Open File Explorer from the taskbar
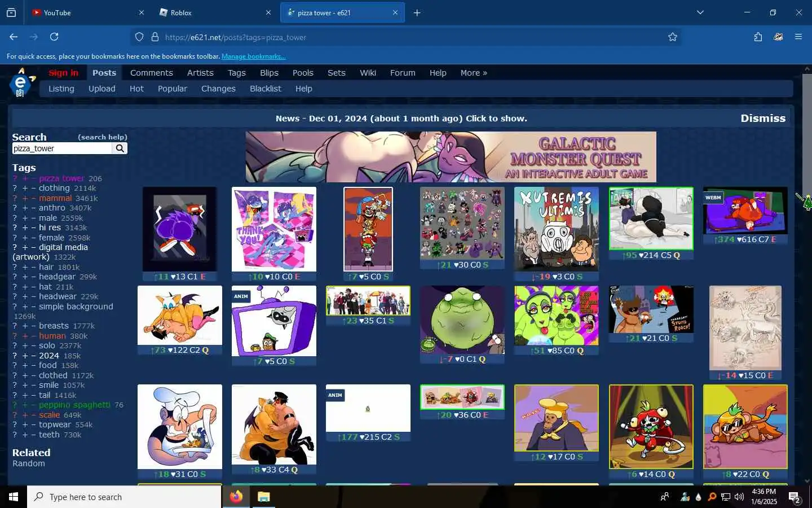 coord(263,497)
